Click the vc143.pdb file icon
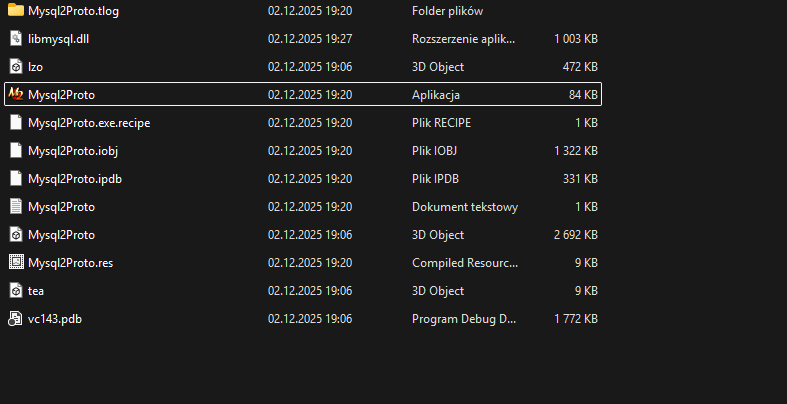 click(x=16, y=318)
